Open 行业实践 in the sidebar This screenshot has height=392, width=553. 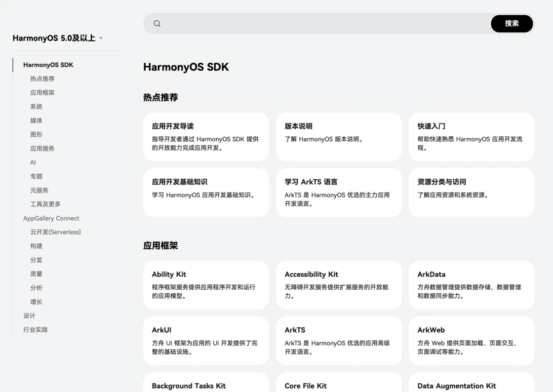click(x=36, y=330)
